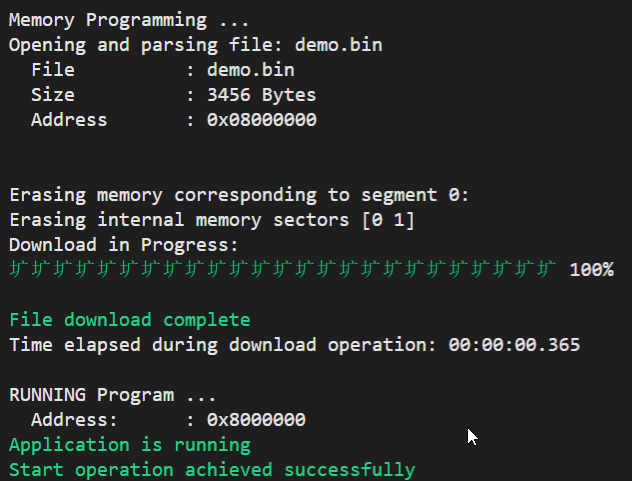Select the address value 0x08000000
The height and width of the screenshot is (481, 632).
262,120
